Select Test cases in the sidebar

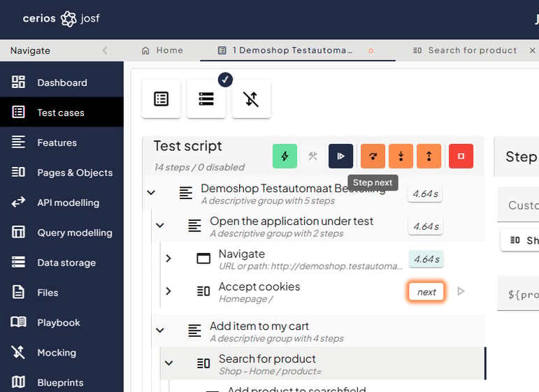click(62, 112)
